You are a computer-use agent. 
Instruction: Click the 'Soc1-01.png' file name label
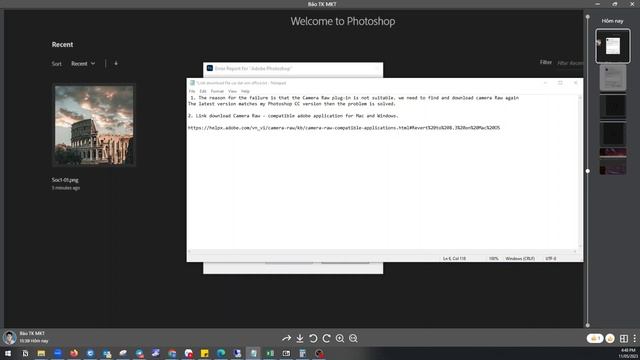pyautogui.click(x=65, y=180)
